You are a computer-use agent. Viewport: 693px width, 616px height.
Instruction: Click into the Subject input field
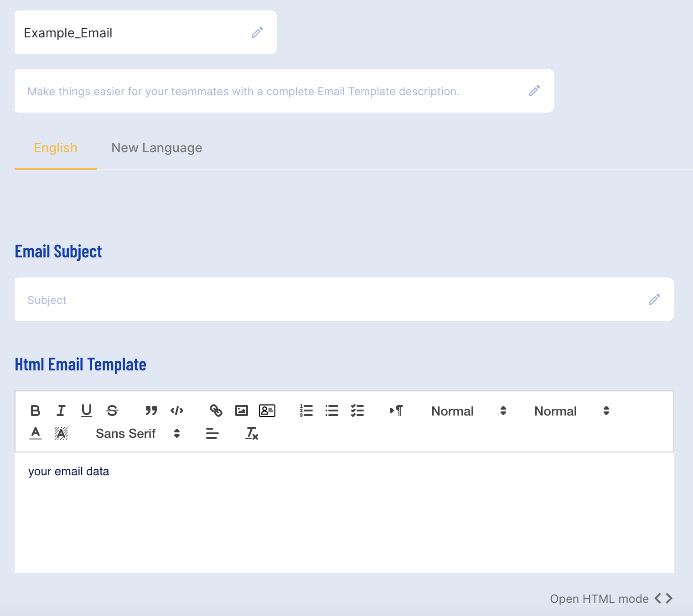344,299
